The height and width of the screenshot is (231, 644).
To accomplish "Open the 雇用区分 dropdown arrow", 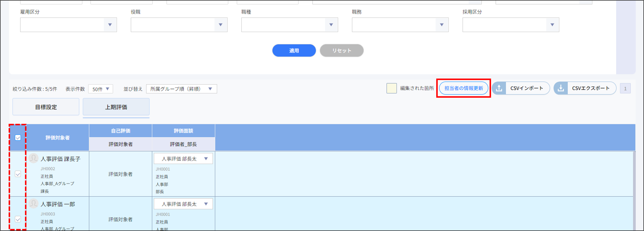I will (110, 25).
